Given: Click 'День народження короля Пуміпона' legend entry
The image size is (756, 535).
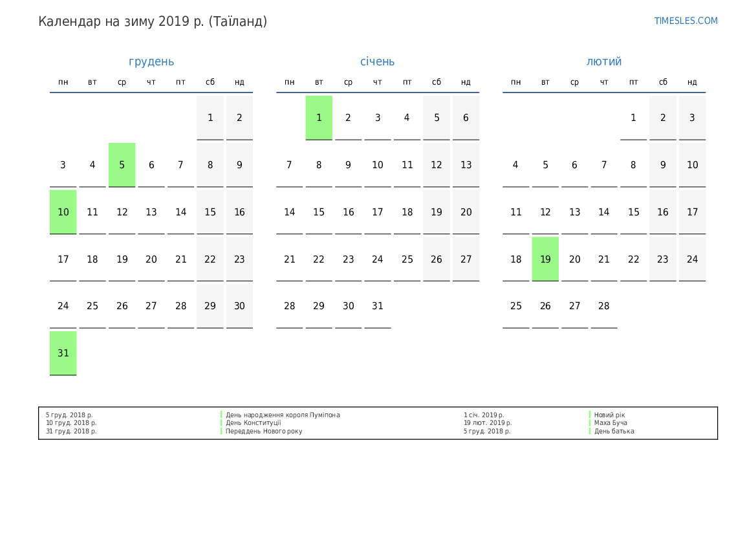Looking at the screenshot, I should click(x=283, y=415).
